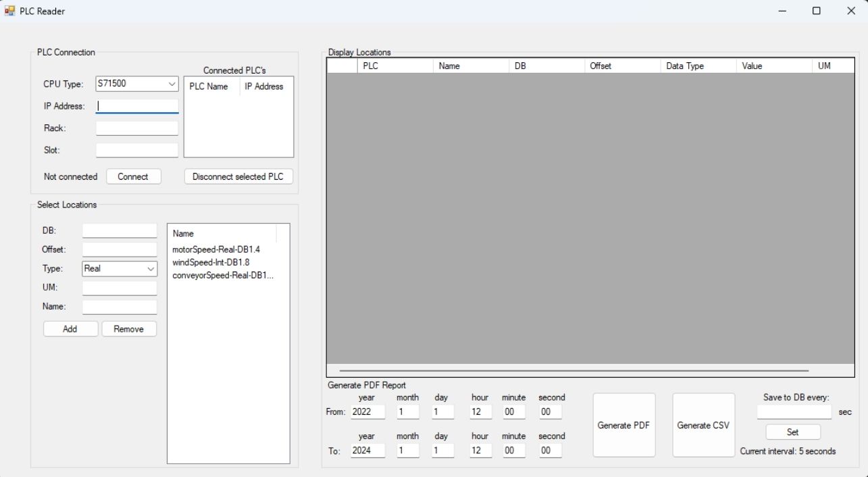This screenshot has height=477, width=868.
Task: Click the DB column header in Display Locations grid
Action: point(546,66)
